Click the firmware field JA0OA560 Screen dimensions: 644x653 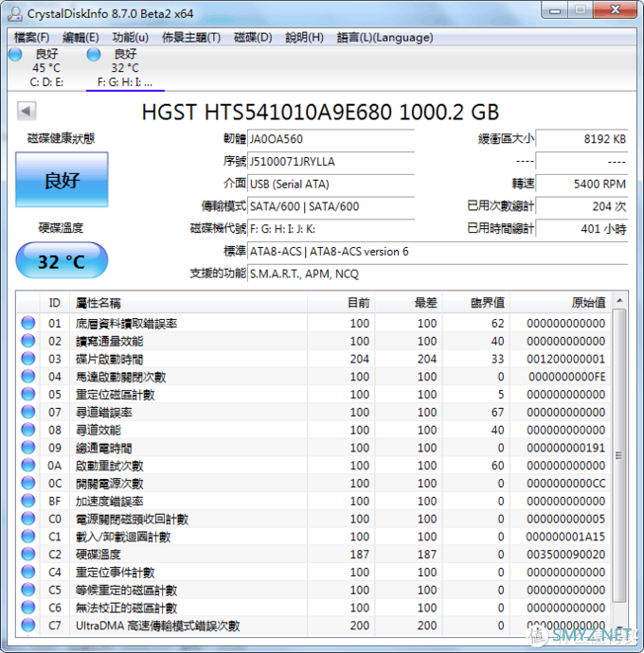[331, 139]
